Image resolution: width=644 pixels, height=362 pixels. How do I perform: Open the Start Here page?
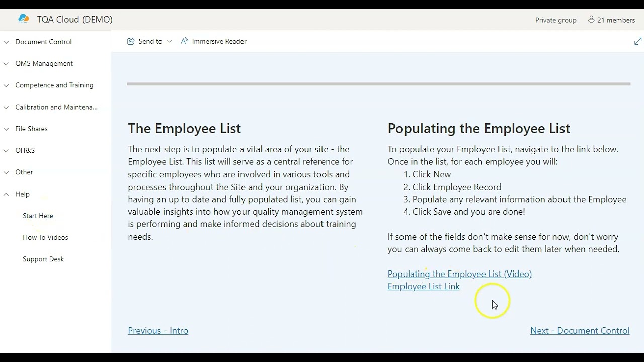(38, 216)
